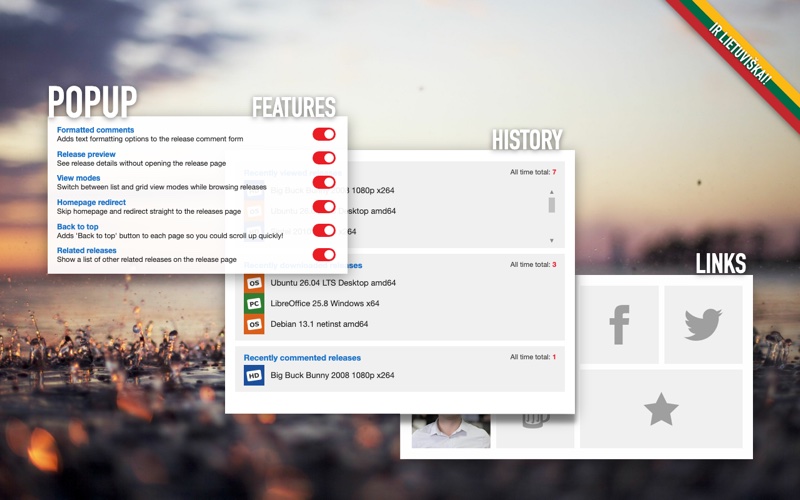
Task: Click the history list scrollbar thumb
Action: point(552,205)
